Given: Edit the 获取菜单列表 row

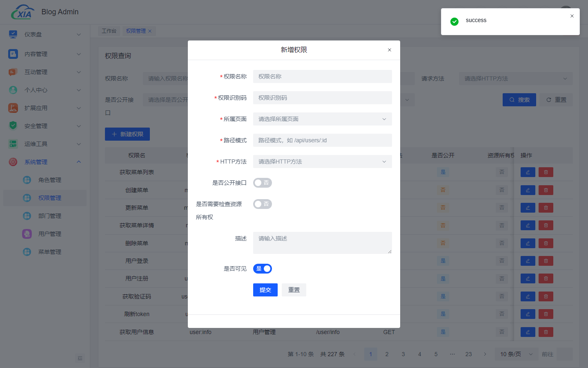Looking at the screenshot, I should pyautogui.click(x=528, y=172).
